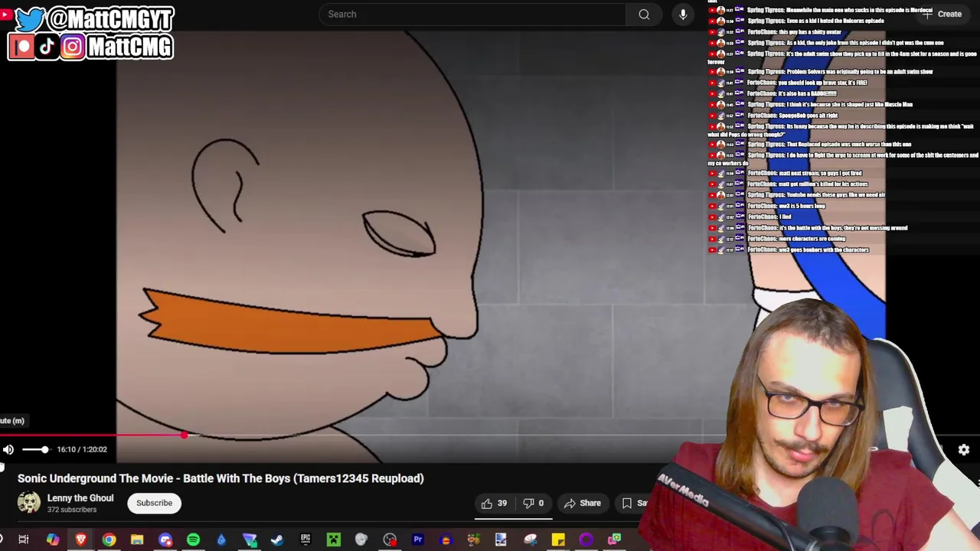Image resolution: width=980 pixels, height=551 pixels.
Task: Click the YouTube search field
Action: tap(472, 14)
